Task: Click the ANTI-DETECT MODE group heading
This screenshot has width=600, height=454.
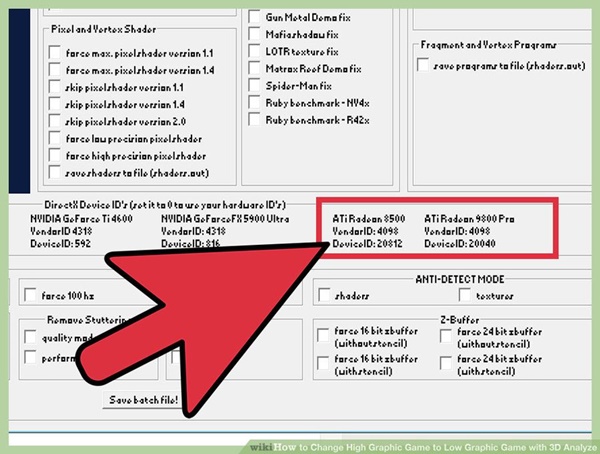Action: (x=460, y=279)
